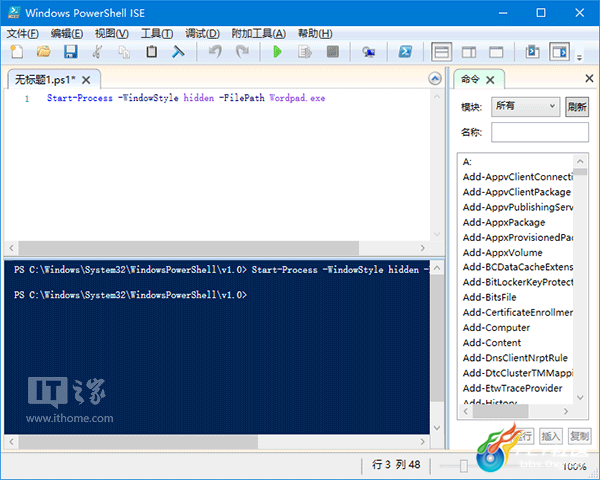Select Add-Computer in command list

[x=496, y=328]
